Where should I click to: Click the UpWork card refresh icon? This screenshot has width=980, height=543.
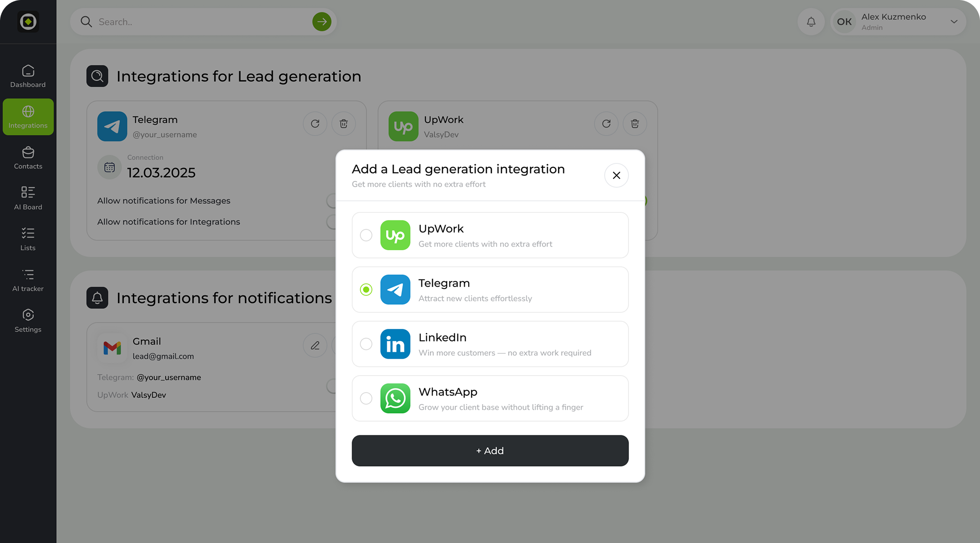(x=606, y=124)
